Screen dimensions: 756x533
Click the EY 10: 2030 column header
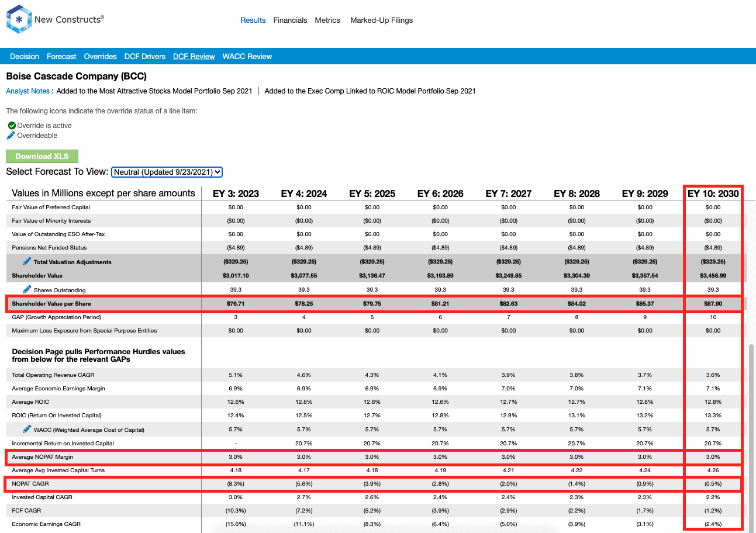(x=713, y=193)
